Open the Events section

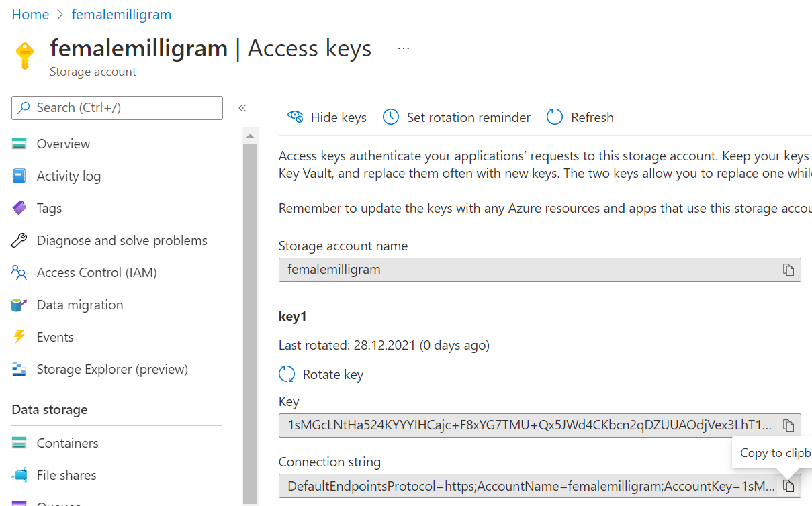[54, 336]
